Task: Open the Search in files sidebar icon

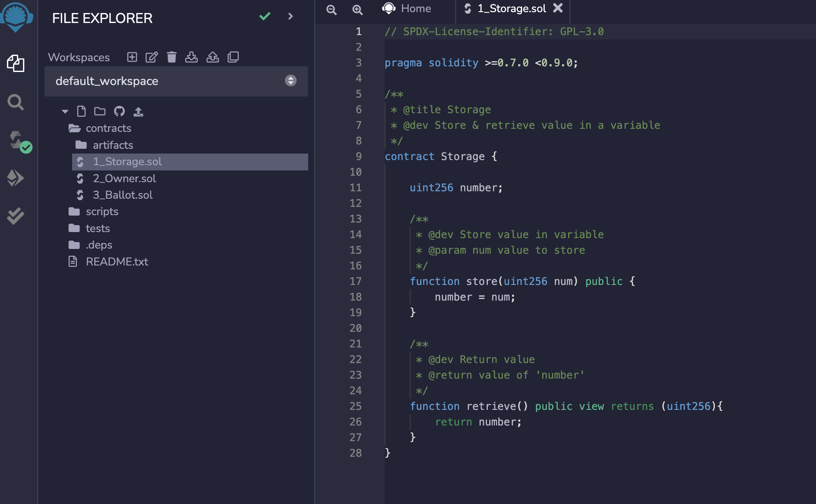Action: 16,102
